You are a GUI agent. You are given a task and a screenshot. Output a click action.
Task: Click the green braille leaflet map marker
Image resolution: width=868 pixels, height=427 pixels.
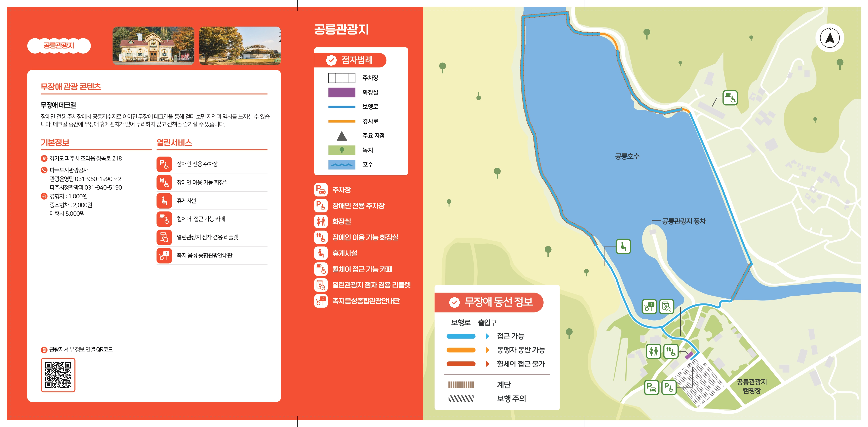click(666, 306)
